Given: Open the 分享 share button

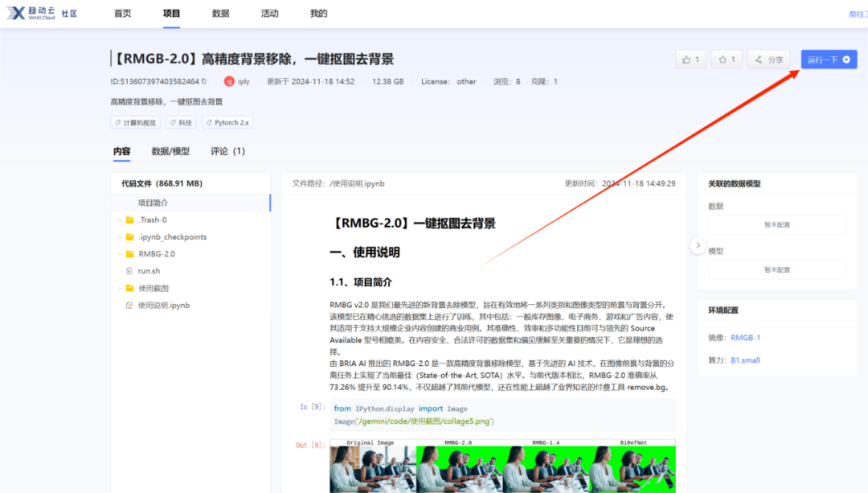Looking at the screenshot, I should click(769, 60).
